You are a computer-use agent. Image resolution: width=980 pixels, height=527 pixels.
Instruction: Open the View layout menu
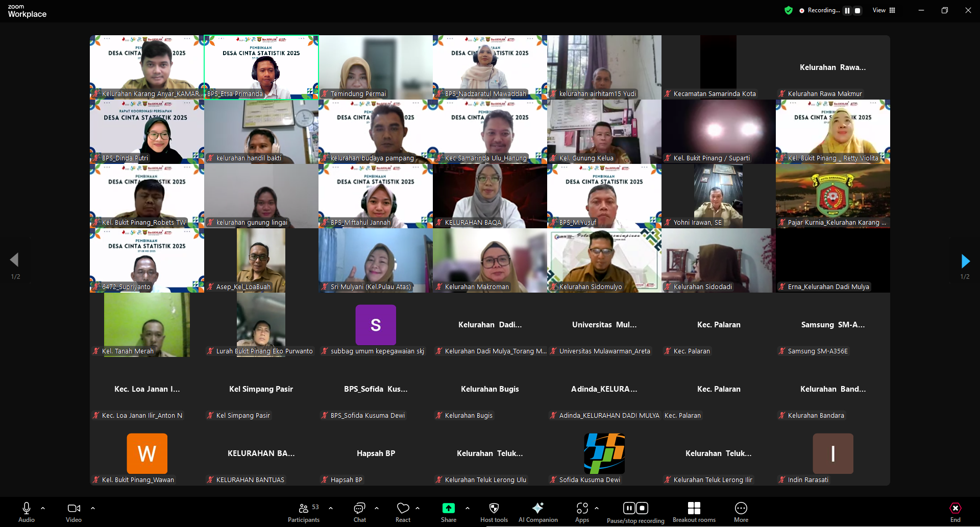click(x=884, y=10)
